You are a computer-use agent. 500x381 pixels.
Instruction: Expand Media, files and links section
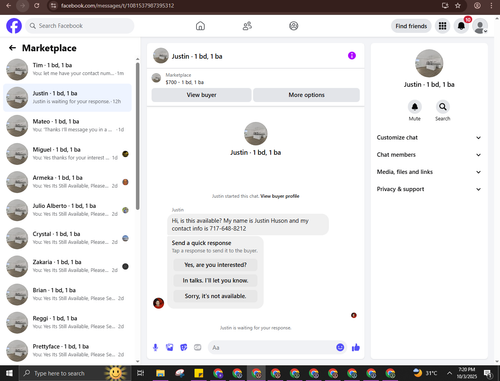[429, 172]
